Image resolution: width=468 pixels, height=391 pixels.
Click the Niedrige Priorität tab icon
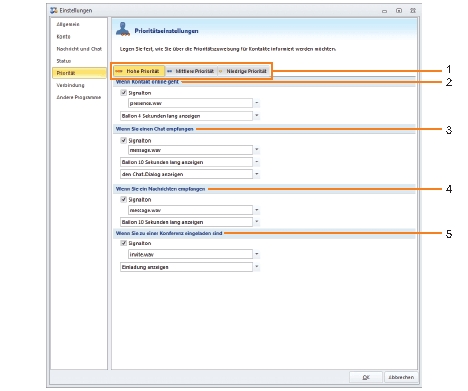pos(221,71)
